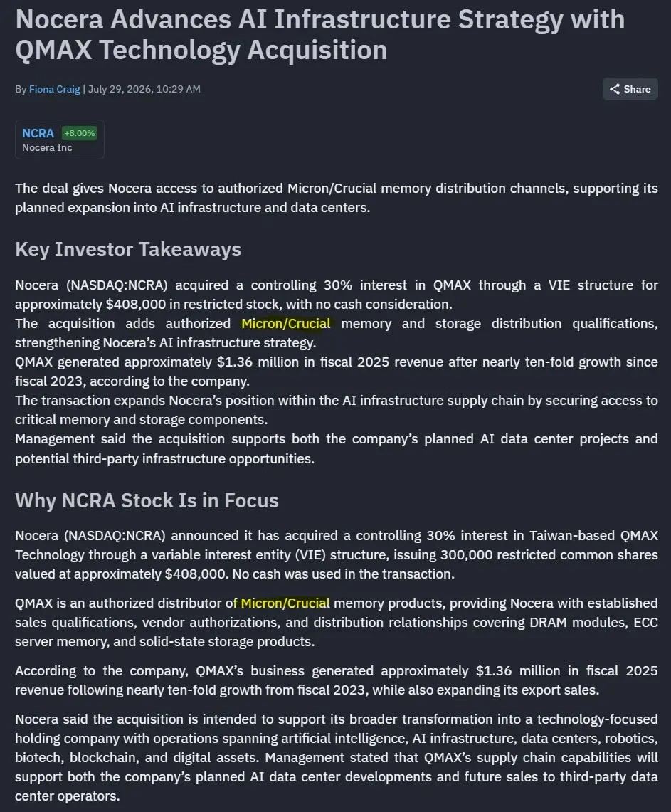Click the takeaway starting "The transaction expands"
This screenshot has height=812, width=671.
tap(337, 410)
